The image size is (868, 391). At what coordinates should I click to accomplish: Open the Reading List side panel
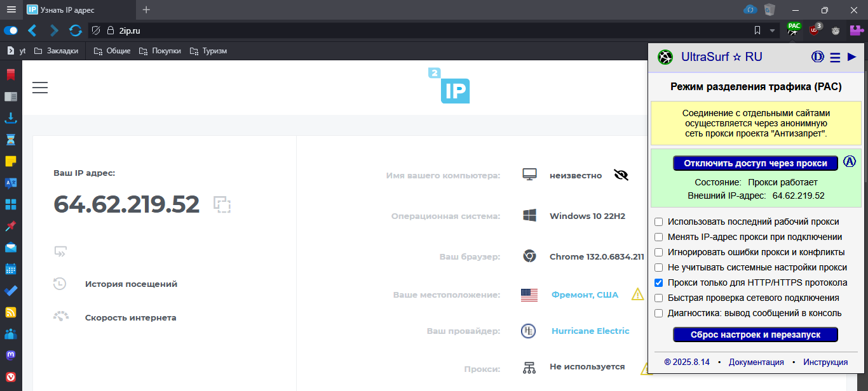click(x=11, y=96)
